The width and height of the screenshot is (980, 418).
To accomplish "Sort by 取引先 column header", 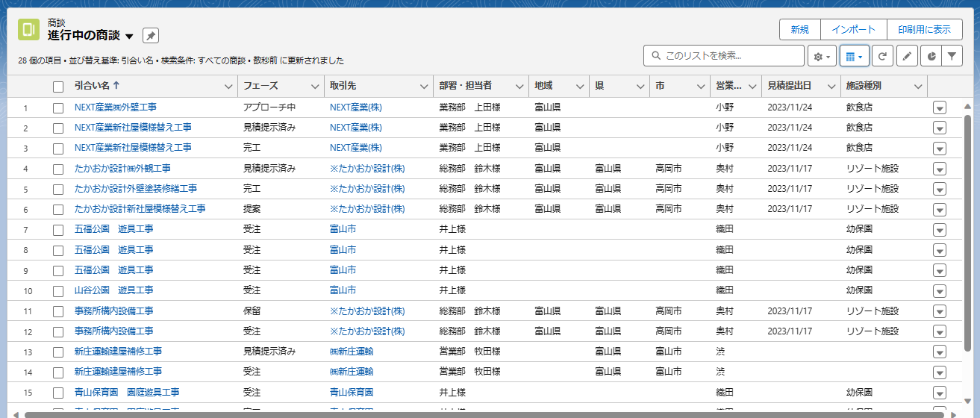I will click(x=343, y=87).
